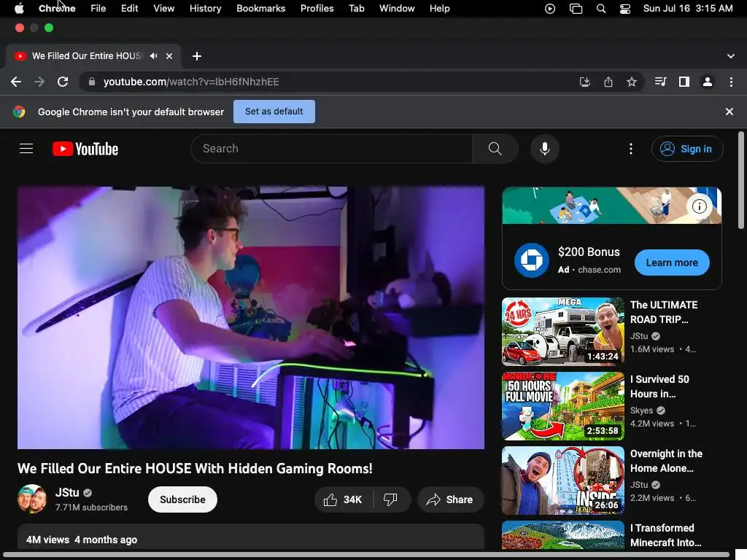
Task: Open the Chrome app menu
Action: point(57,9)
